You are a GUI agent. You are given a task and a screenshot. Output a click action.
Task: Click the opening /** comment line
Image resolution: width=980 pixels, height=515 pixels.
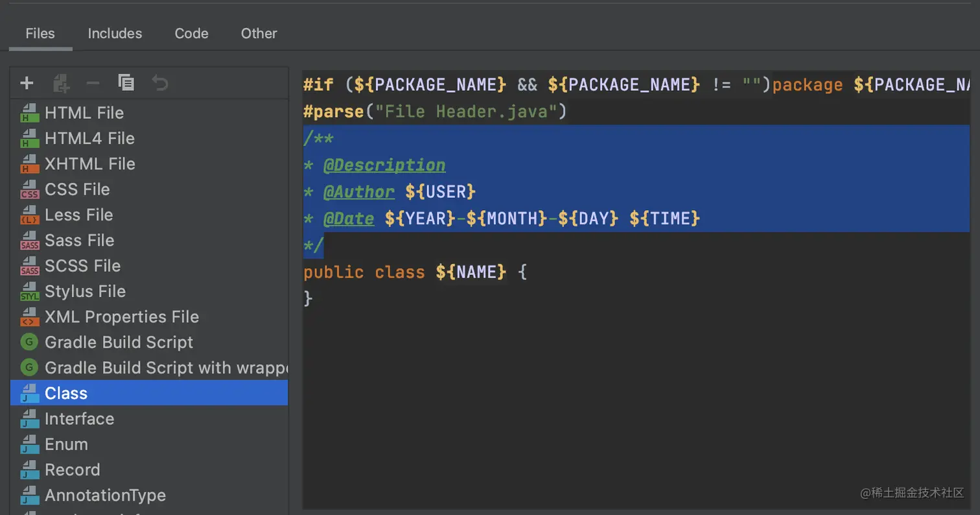pyautogui.click(x=318, y=138)
